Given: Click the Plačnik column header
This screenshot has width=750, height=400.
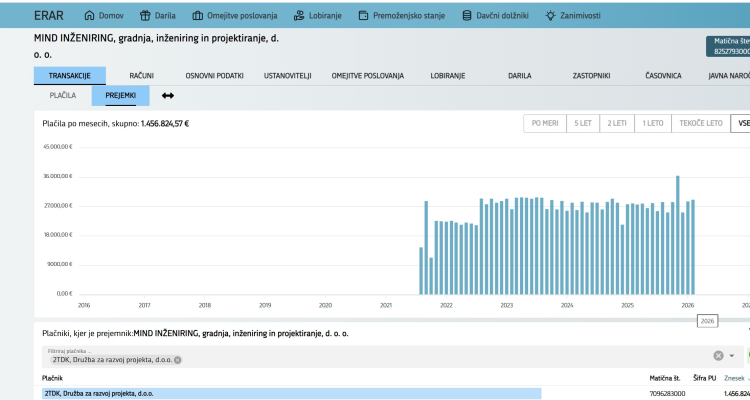Looking at the screenshot, I should click(x=52, y=378).
